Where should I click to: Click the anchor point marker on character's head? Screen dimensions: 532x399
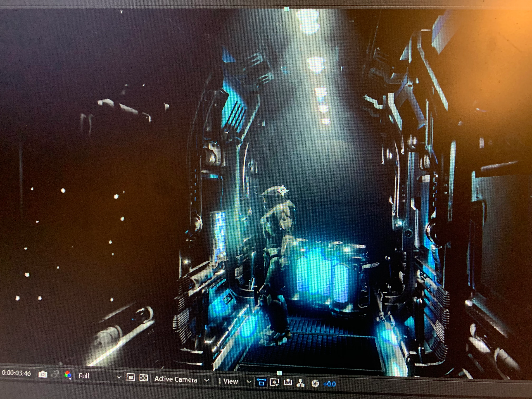coord(283,191)
